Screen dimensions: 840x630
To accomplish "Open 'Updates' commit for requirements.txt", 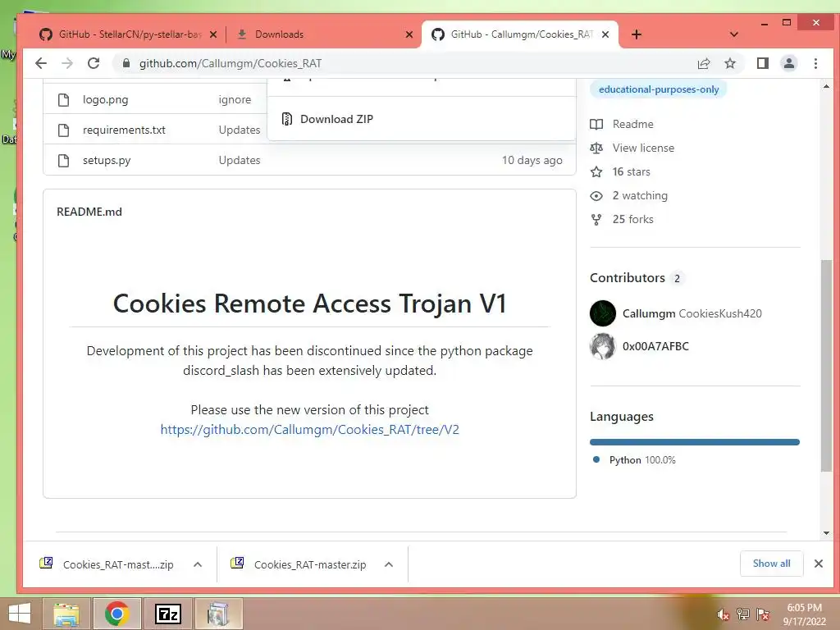I will pos(240,130).
